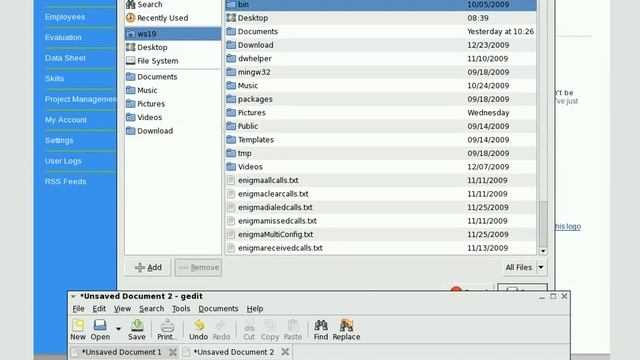This screenshot has width=640, height=360.
Task: Select the Desktop folder in file list
Action: pyautogui.click(x=381, y=18)
